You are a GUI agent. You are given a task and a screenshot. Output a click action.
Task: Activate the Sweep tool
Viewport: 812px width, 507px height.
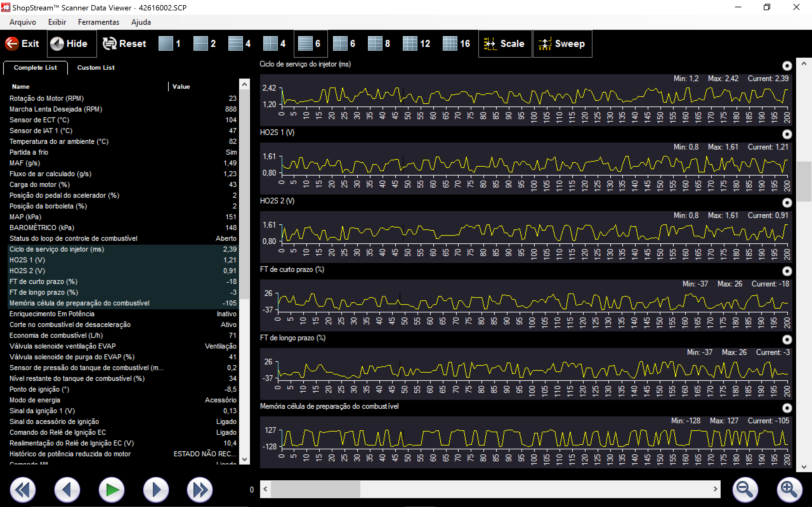click(562, 44)
